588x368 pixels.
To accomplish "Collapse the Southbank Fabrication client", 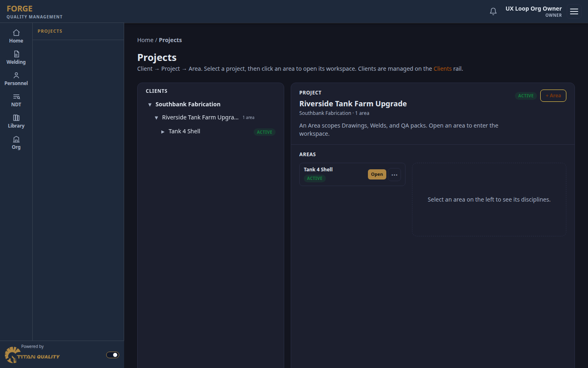I will 150,105.
